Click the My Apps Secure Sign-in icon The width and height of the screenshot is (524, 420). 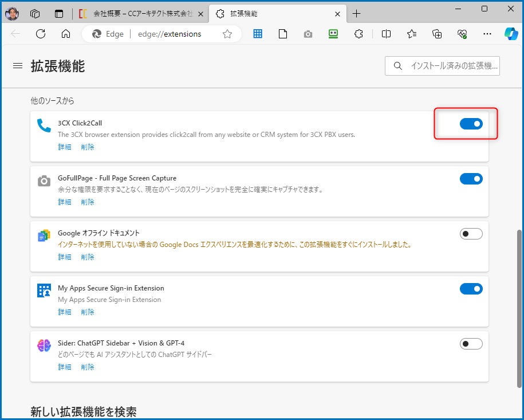(44, 291)
